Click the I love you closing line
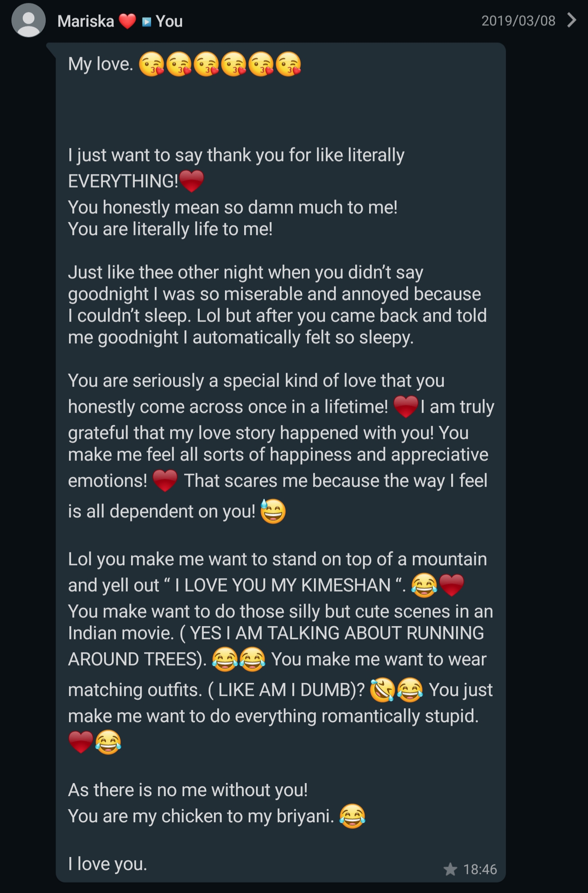Viewport: 588px width, 893px height. [107, 864]
